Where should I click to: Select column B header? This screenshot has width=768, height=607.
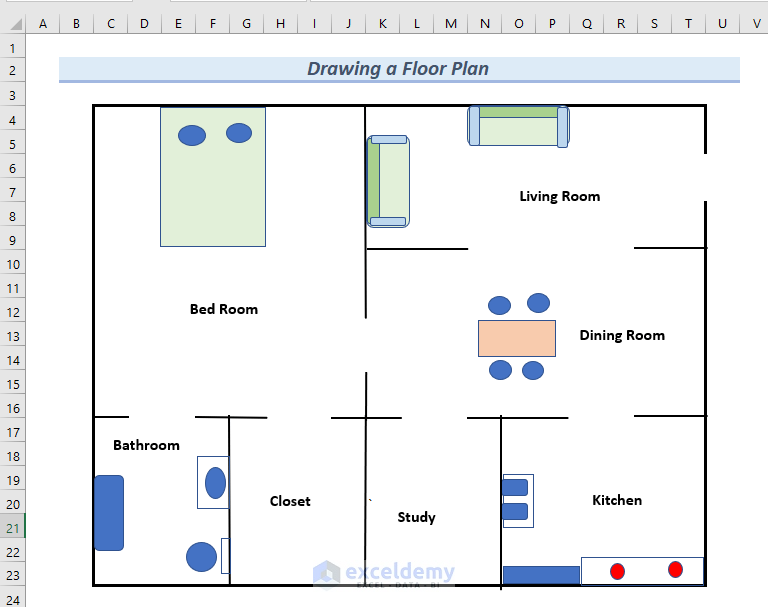76,24
